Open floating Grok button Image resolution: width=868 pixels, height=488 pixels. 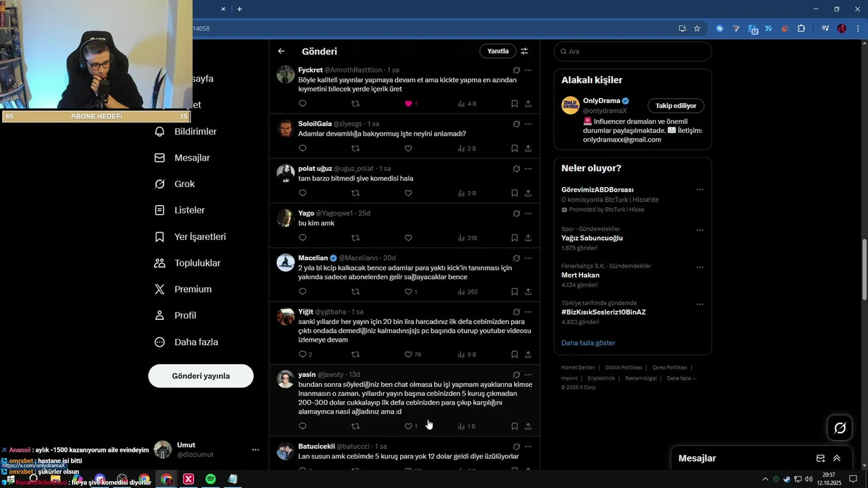(840, 428)
